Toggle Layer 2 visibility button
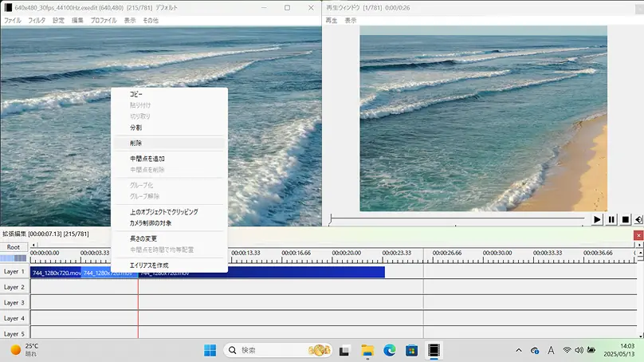This screenshot has height=362, width=644. click(x=14, y=287)
